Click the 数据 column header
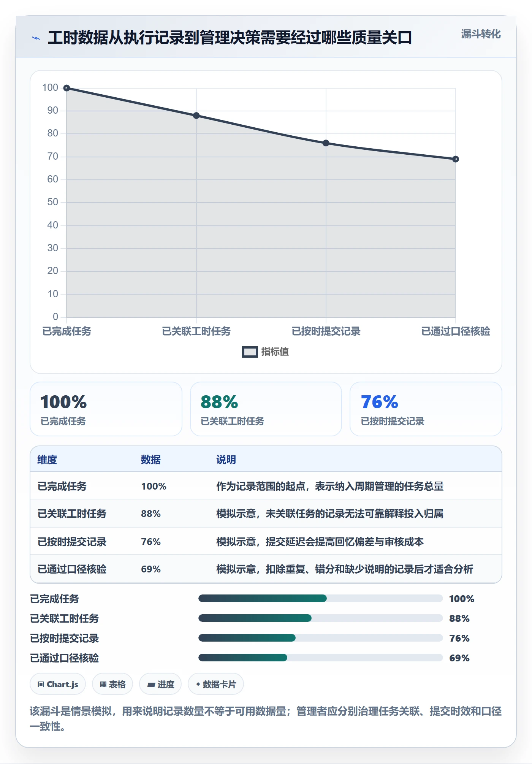This screenshot has height=764, width=532. [151, 460]
